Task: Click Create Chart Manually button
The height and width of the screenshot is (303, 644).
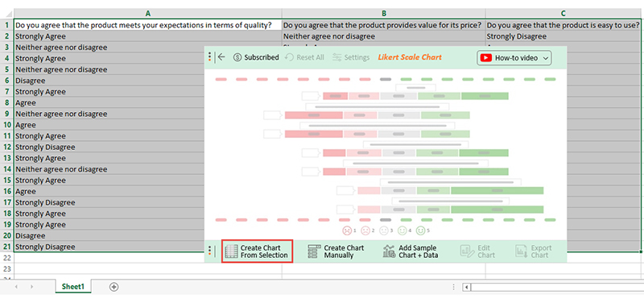Action: pos(336,251)
